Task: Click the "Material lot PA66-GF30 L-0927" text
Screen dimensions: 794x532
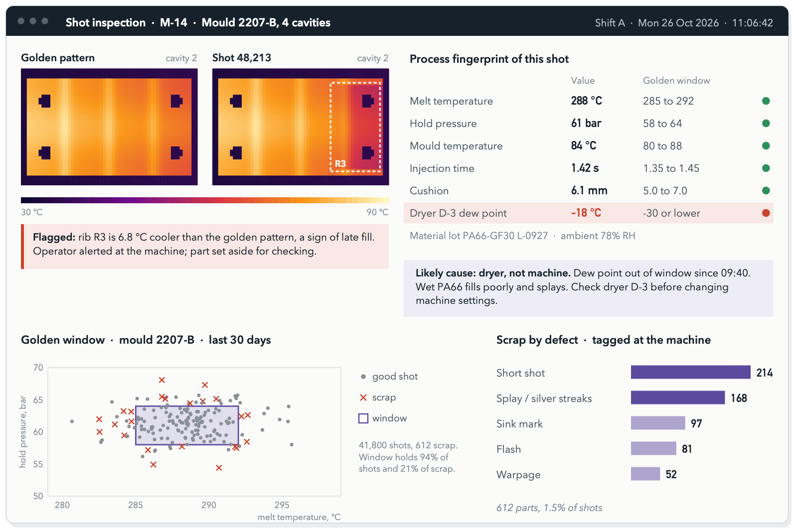Action: point(478,236)
